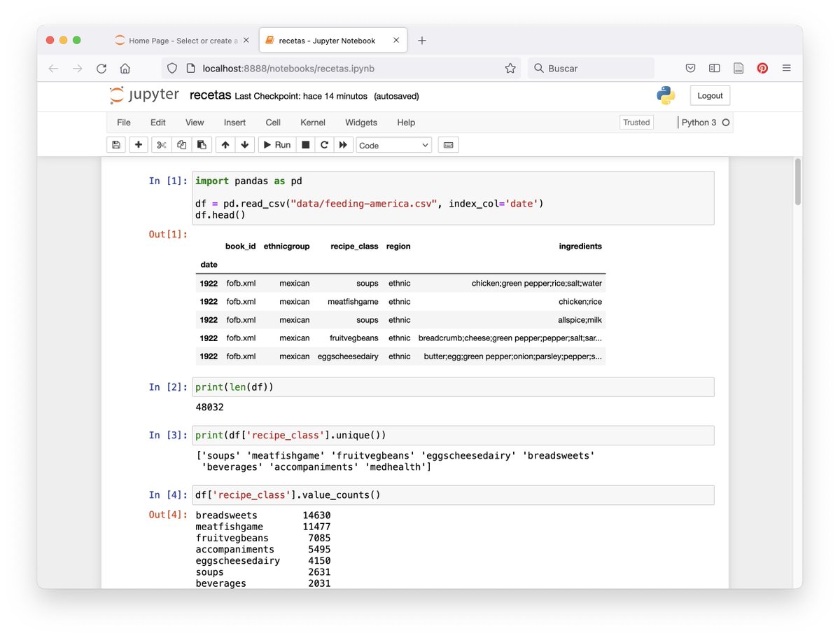Click the URL address bar
840x638 pixels.
(x=342, y=68)
